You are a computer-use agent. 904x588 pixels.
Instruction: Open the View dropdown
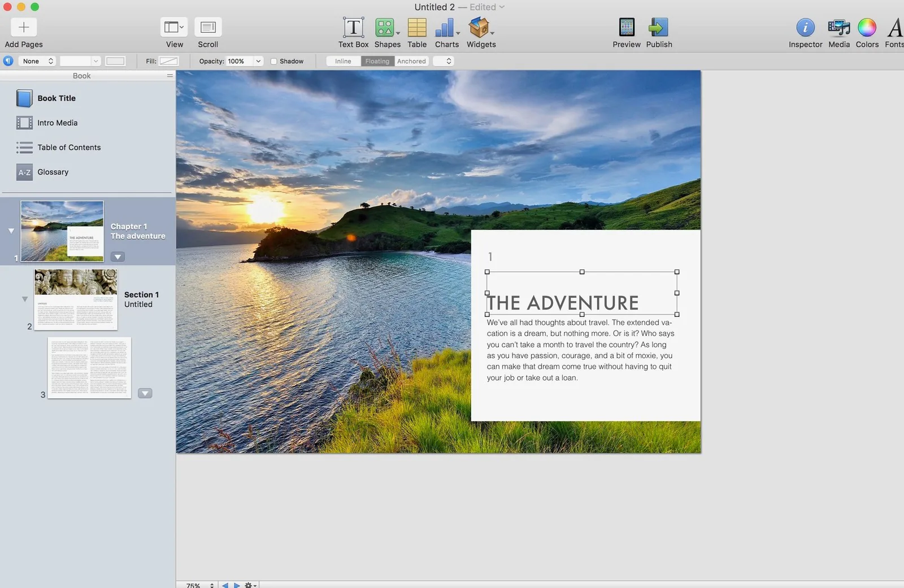[x=174, y=27]
